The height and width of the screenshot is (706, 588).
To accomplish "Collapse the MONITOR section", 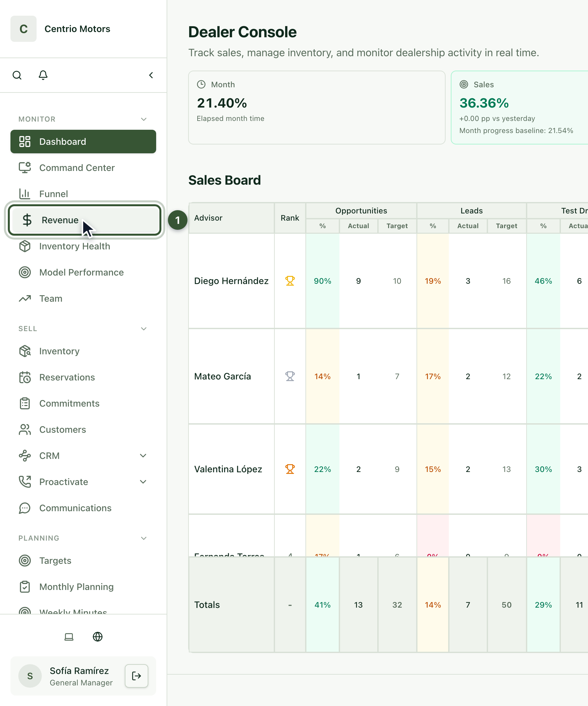I will (x=144, y=119).
